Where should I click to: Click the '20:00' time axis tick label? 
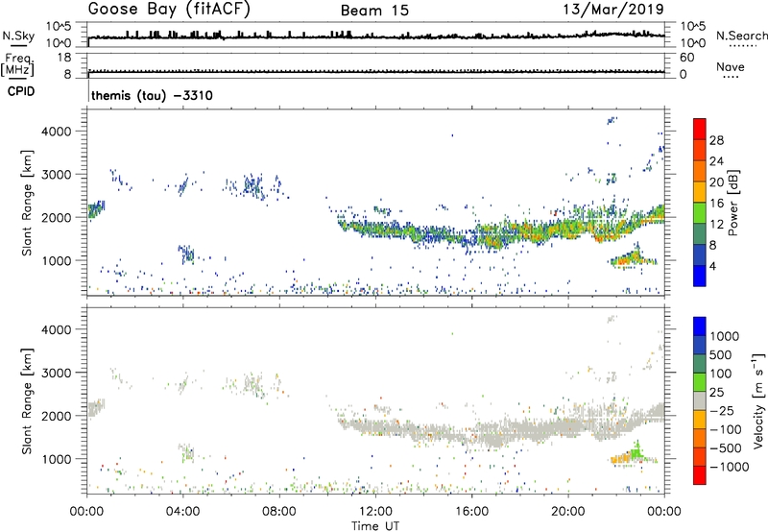point(568,512)
